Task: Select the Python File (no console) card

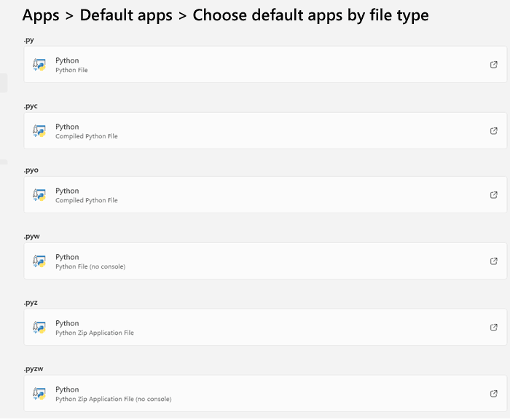Action: point(265,261)
